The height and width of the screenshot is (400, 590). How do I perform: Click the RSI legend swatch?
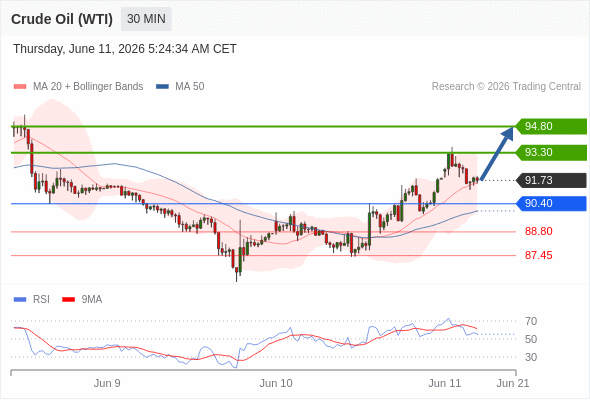[20, 300]
